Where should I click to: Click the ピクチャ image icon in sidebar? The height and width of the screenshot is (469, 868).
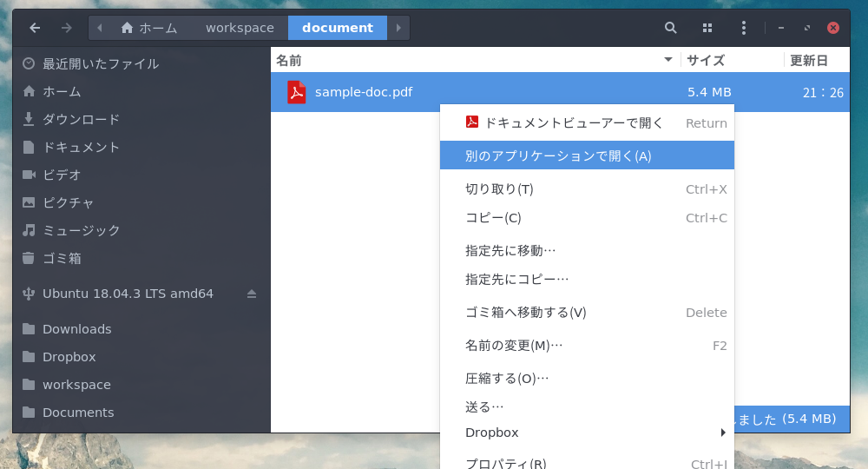point(29,202)
